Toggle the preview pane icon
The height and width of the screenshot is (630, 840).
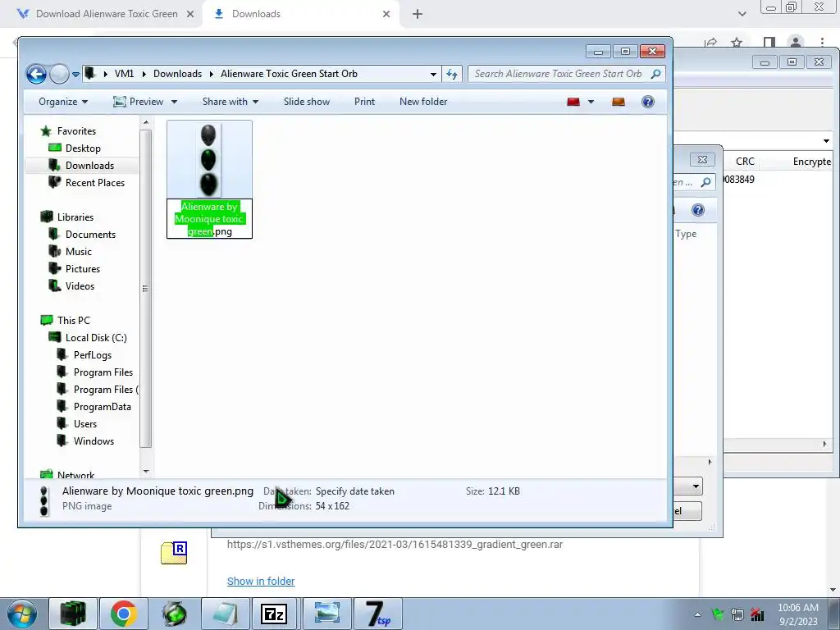click(x=619, y=102)
